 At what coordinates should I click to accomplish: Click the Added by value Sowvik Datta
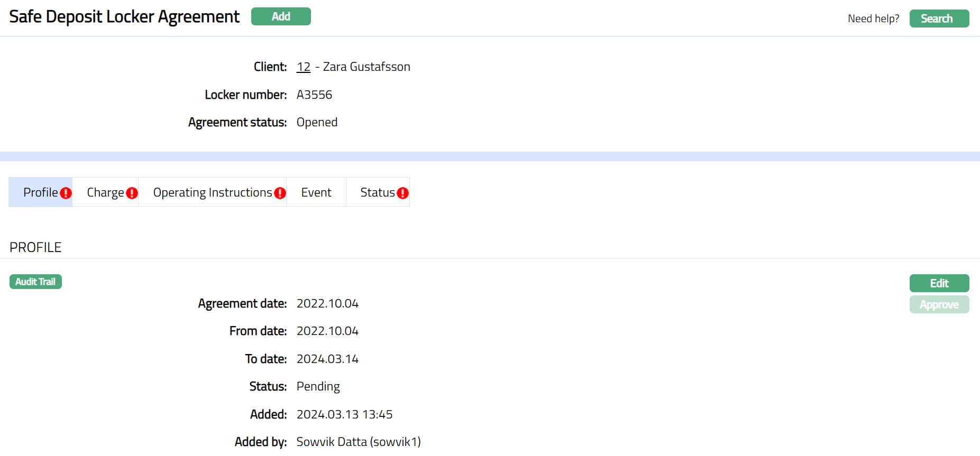coord(358,442)
